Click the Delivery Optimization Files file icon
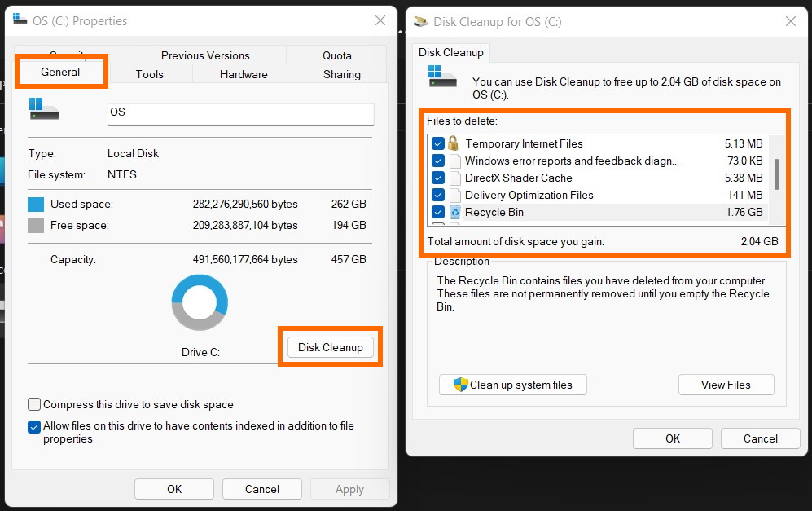Image resolution: width=812 pixels, height=511 pixels. coord(454,196)
